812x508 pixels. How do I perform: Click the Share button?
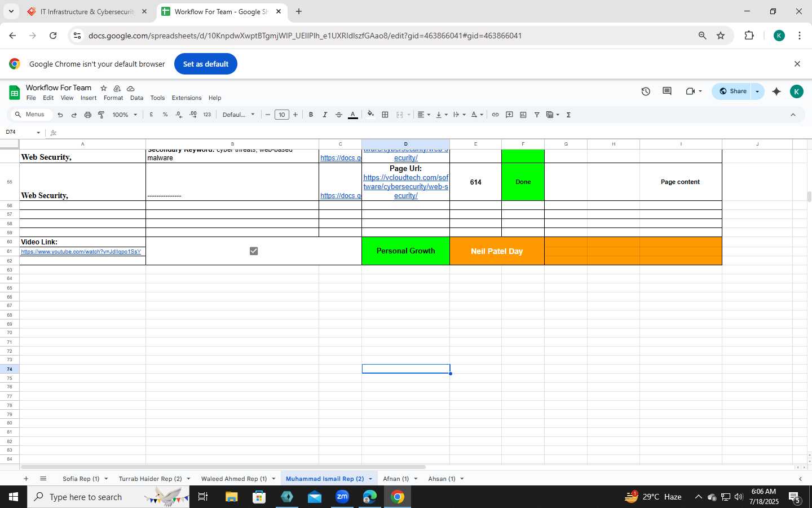732,91
